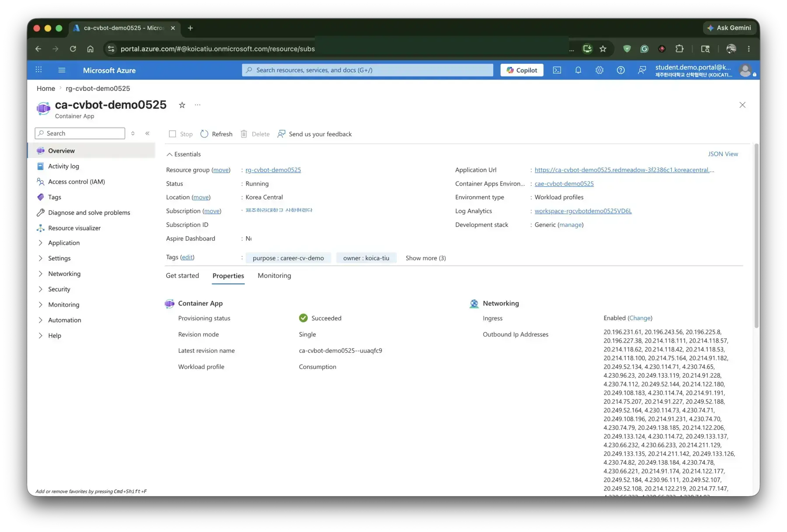Image resolution: width=787 pixels, height=532 pixels.
Task: Click manage for Development stack
Action: tap(571, 225)
